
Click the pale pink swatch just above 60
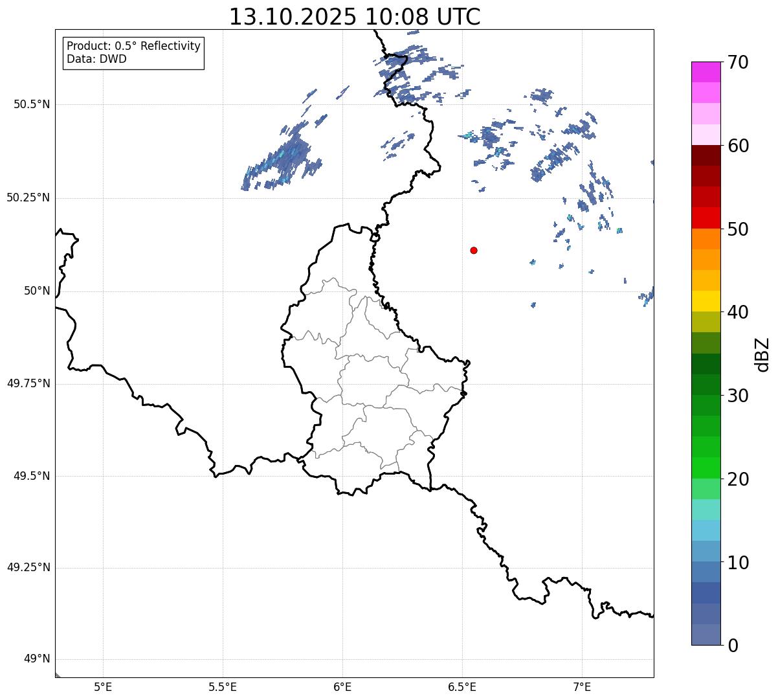click(706, 135)
